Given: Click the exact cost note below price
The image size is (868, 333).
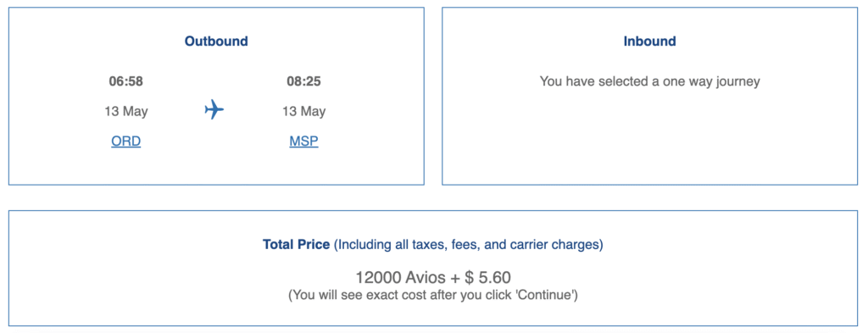Looking at the screenshot, I should pos(433,296).
